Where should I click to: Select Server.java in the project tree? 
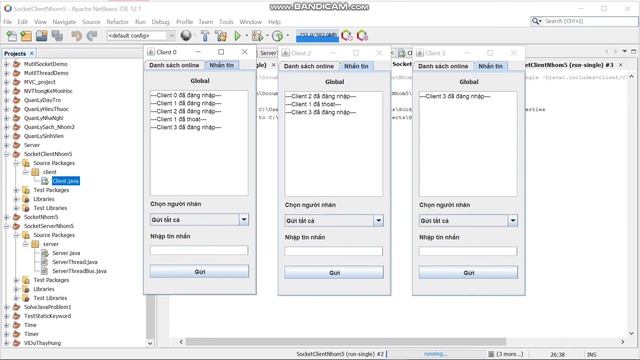pyautogui.click(x=66, y=253)
